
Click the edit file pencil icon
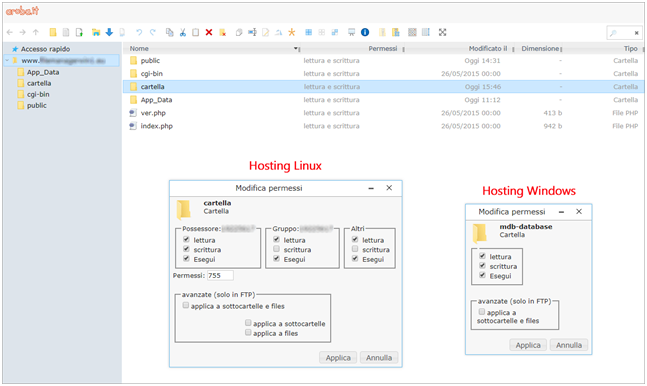point(265,32)
